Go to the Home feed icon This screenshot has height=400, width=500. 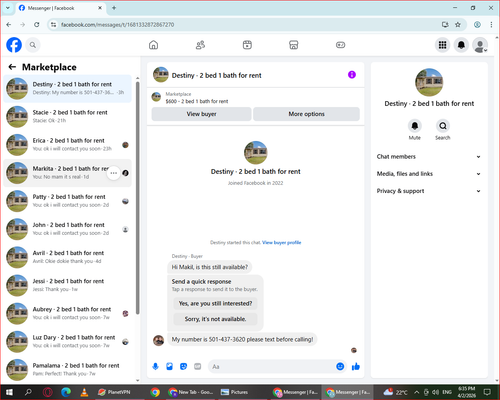pos(153,45)
